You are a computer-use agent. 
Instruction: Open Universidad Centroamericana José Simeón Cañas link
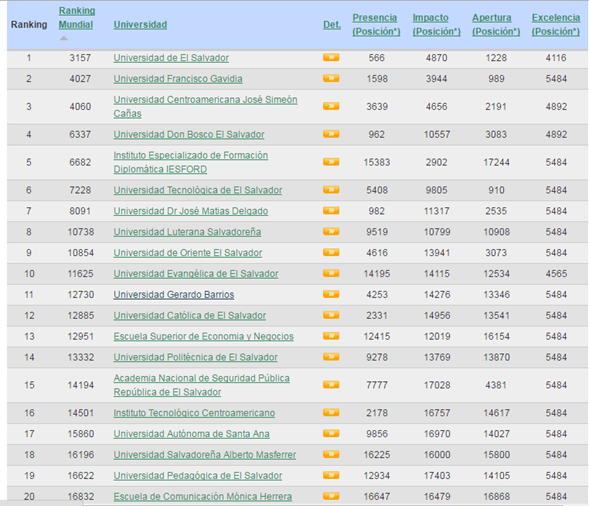[205, 107]
